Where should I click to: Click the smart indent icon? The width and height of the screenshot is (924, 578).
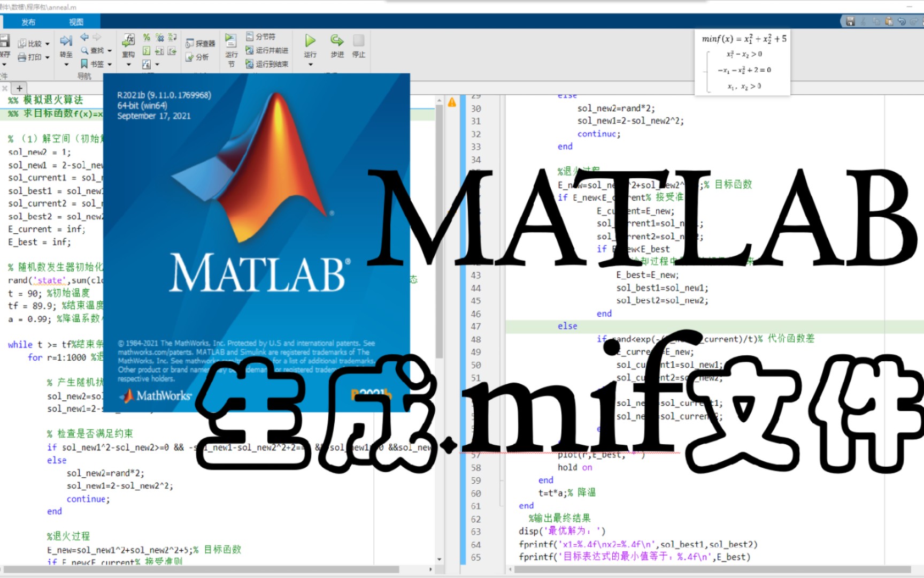(147, 51)
